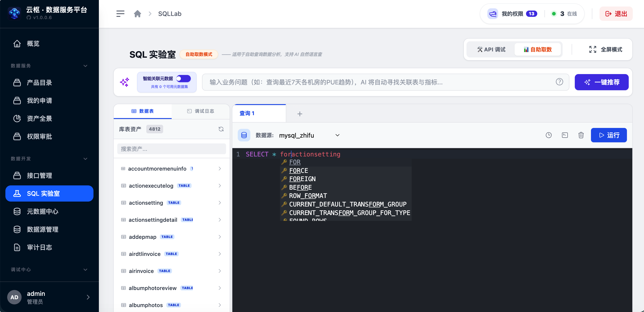Expand actionexecutelog table row
The image size is (644, 312).
point(220,186)
